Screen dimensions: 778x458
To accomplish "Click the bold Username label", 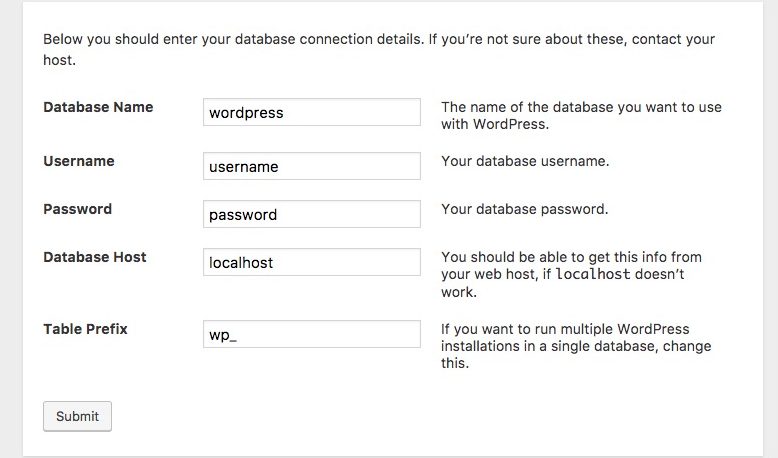I will coord(79,161).
